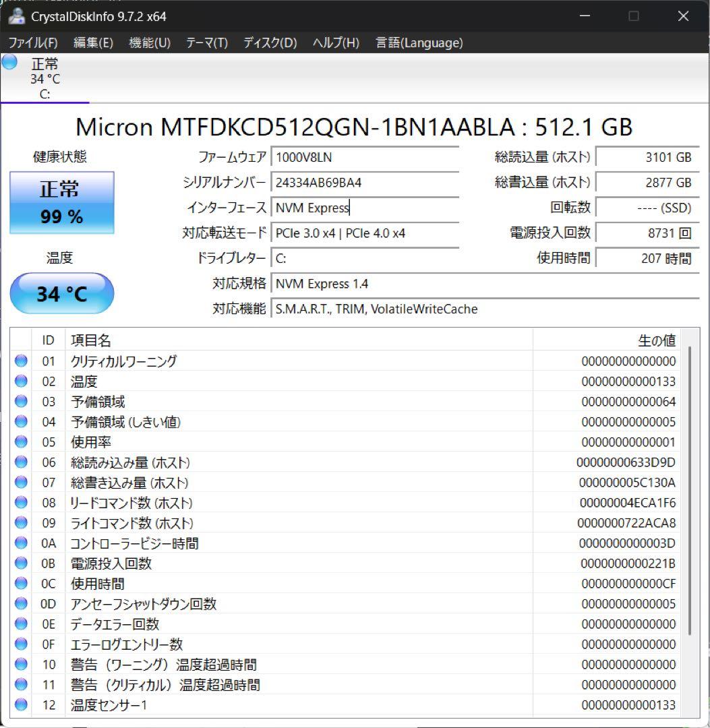Click the blue dot beside 使用時間 entry

(20, 584)
